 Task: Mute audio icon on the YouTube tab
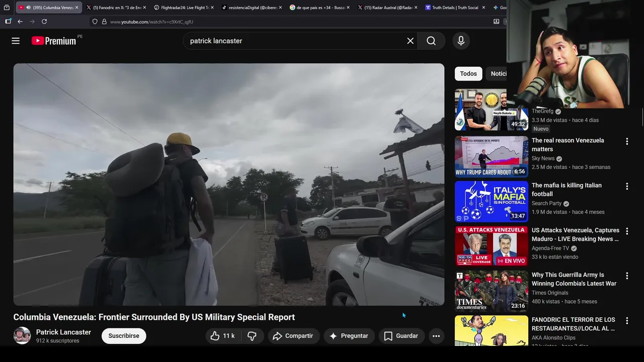tap(28, 8)
